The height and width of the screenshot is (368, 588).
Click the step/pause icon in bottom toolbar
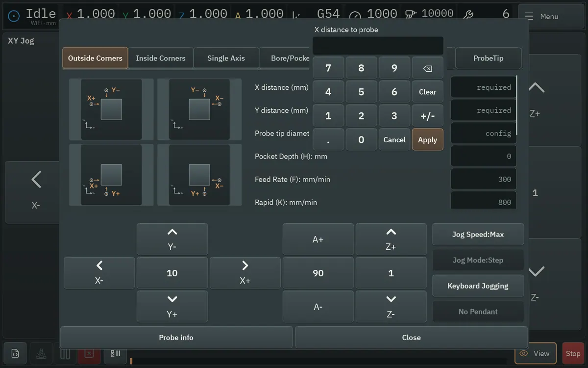tap(115, 353)
